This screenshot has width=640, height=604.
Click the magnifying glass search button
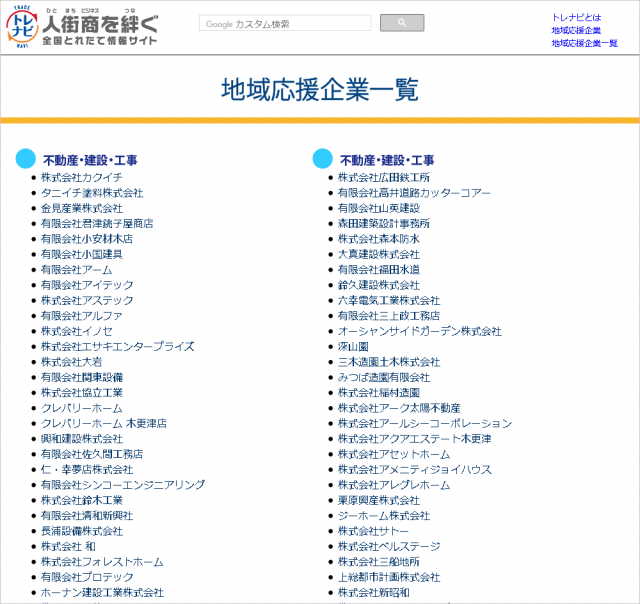402,23
